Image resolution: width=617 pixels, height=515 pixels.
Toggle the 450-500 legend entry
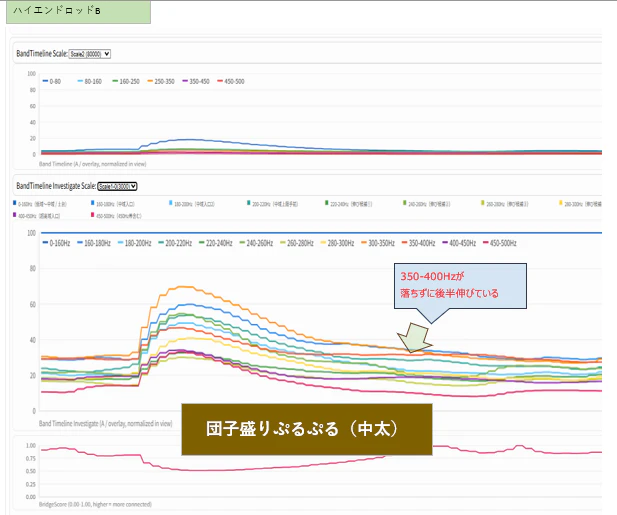(x=231, y=81)
